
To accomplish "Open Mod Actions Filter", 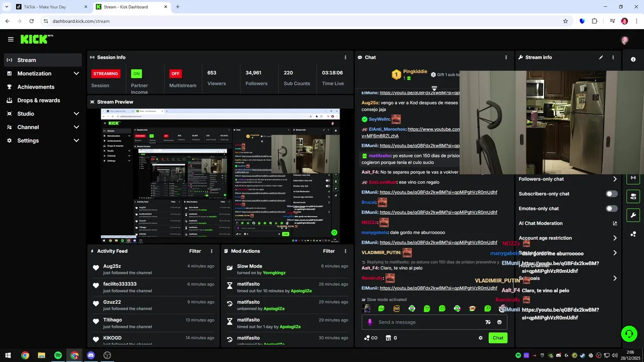I will click(x=329, y=251).
